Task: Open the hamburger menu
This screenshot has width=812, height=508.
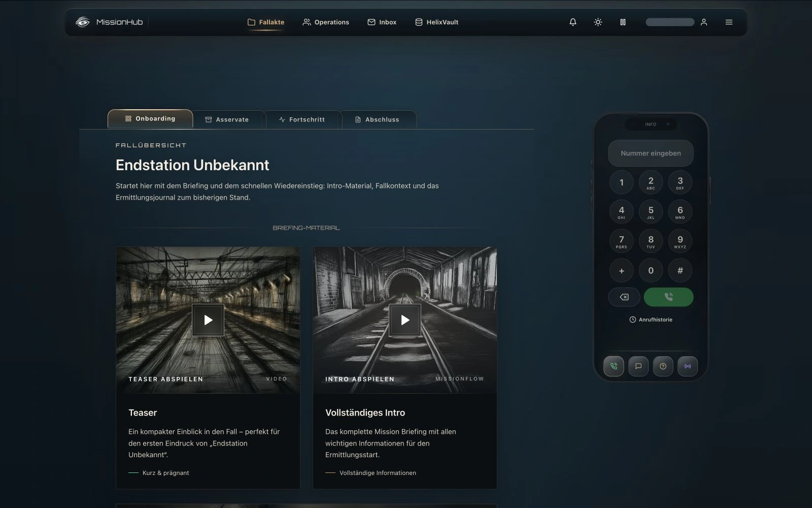Action: click(x=729, y=22)
